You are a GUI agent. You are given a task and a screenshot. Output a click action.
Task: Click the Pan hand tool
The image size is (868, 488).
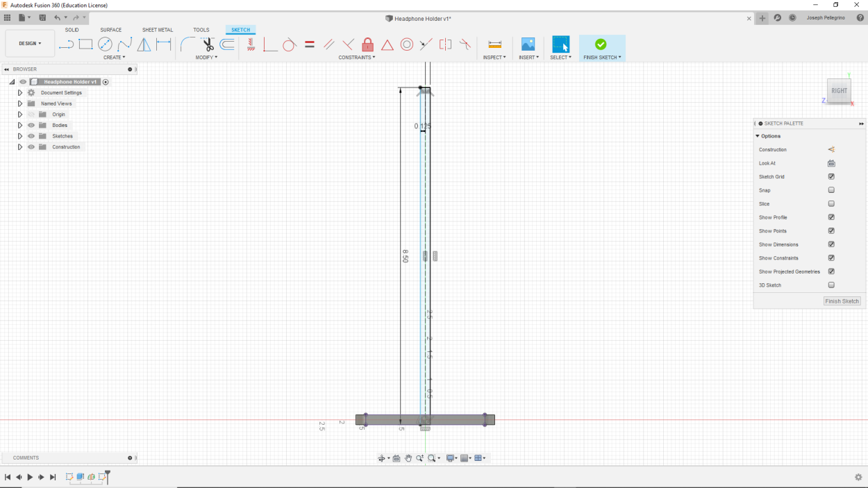pyautogui.click(x=408, y=458)
